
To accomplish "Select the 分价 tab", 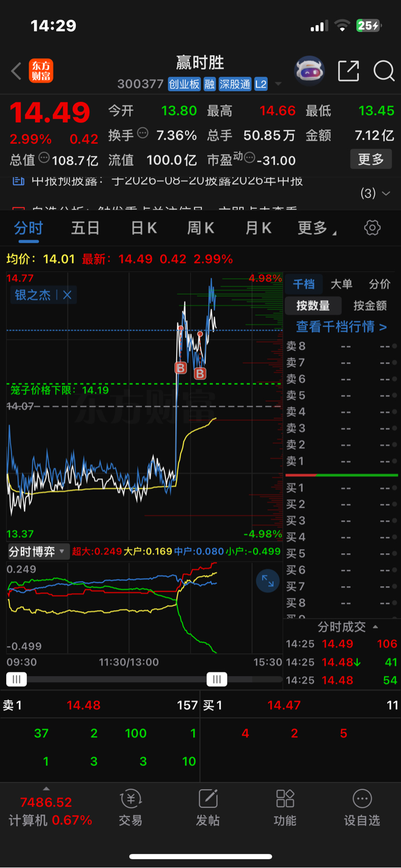I will pyautogui.click(x=380, y=284).
